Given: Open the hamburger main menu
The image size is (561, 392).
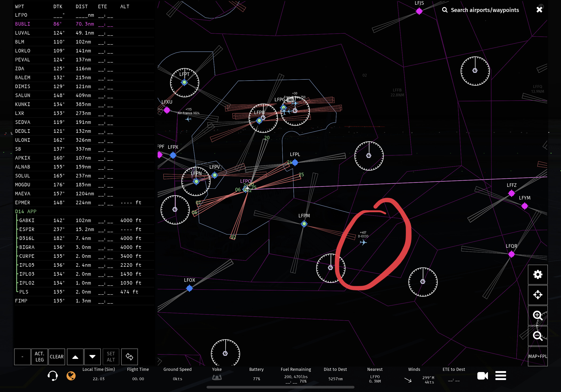Looking at the screenshot, I should 501,376.
